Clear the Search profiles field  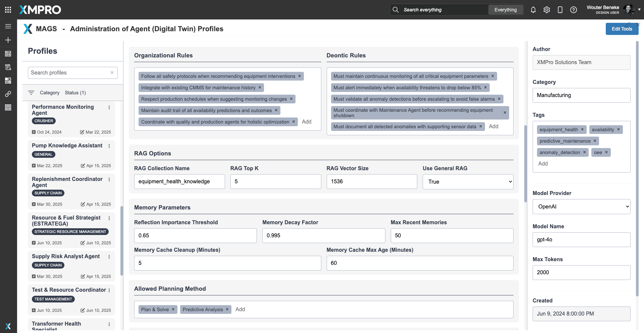[112, 73]
